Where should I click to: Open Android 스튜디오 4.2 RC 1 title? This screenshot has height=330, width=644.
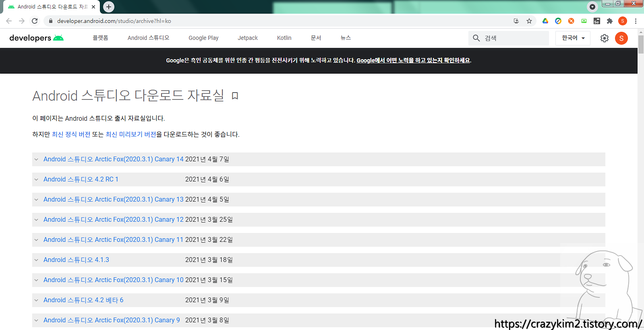(81, 179)
